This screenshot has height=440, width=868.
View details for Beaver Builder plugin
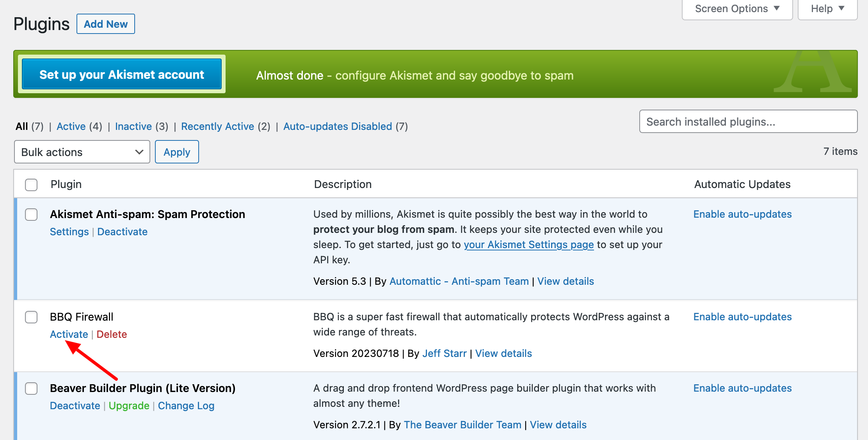click(x=558, y=425)
